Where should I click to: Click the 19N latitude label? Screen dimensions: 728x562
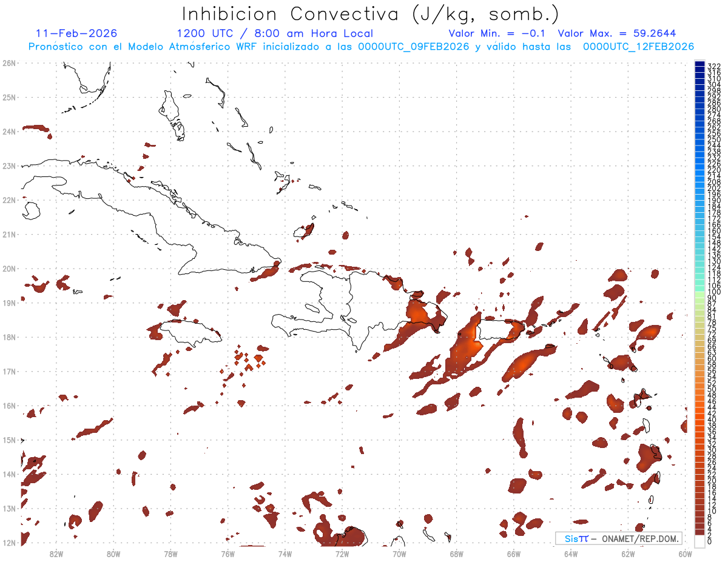pyautogui.click(x=8, y=303)
